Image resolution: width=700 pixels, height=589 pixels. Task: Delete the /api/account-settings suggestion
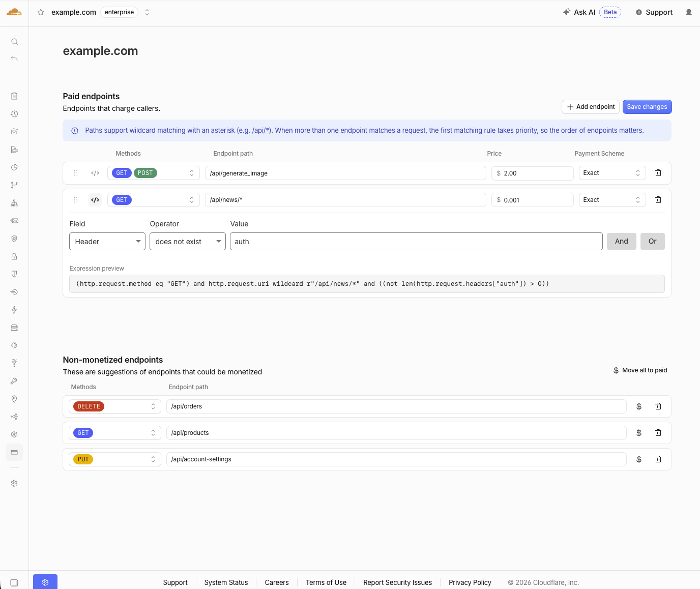(658, 459)
